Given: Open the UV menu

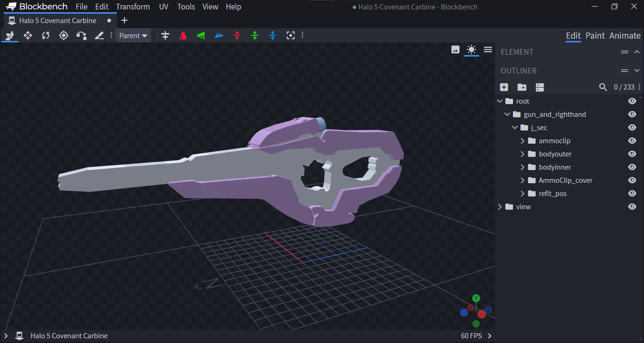Looking at the screenshot, I should (164, 7).
